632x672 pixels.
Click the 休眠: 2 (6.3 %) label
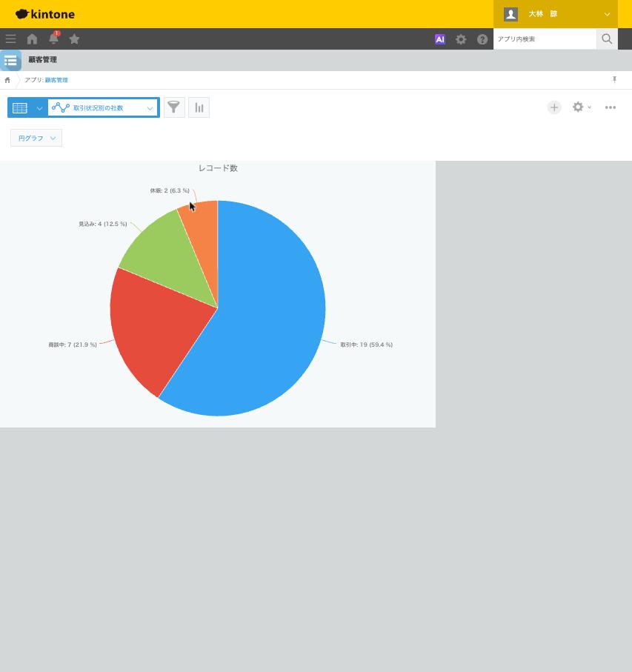170,190
